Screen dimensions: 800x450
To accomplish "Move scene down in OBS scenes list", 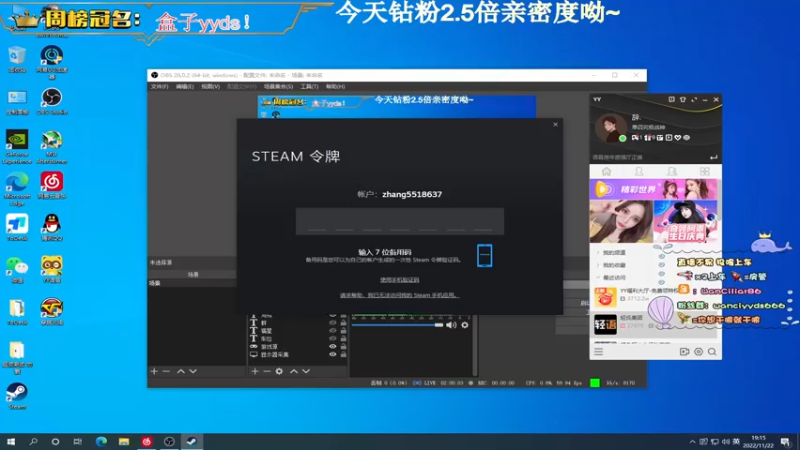I will (193, 371).
